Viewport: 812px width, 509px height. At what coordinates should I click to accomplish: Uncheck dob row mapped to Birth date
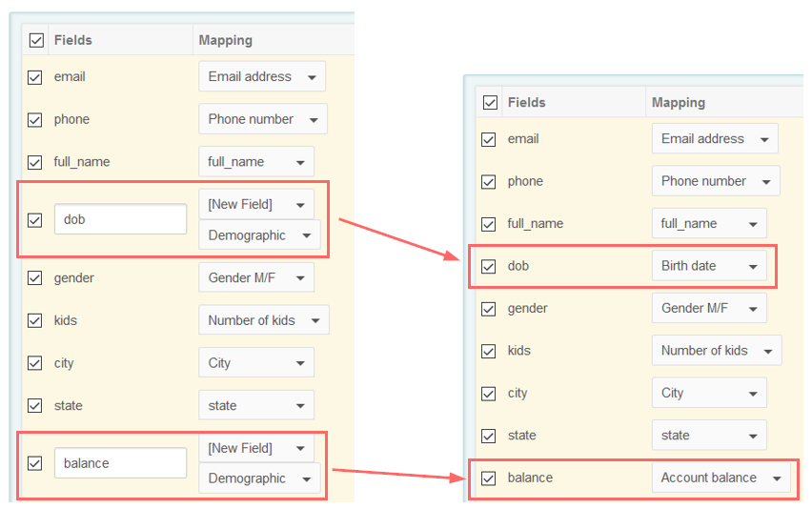click(x=488, y=267)
